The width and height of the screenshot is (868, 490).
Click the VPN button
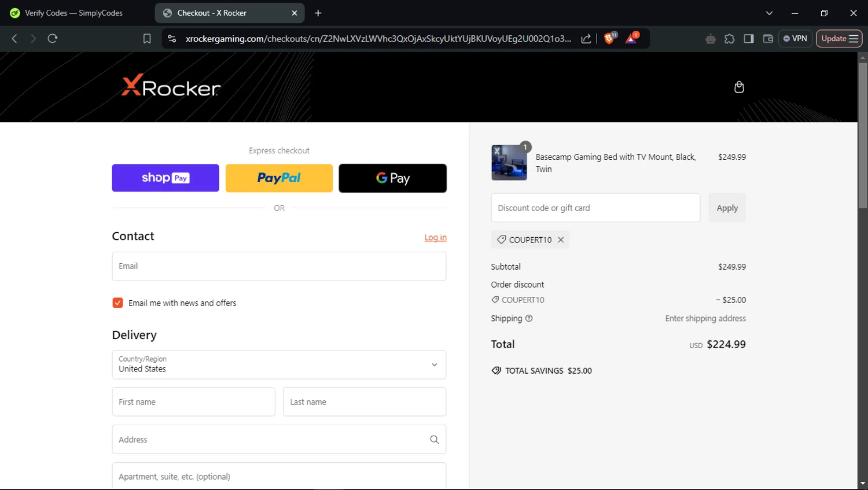(795, 39)
